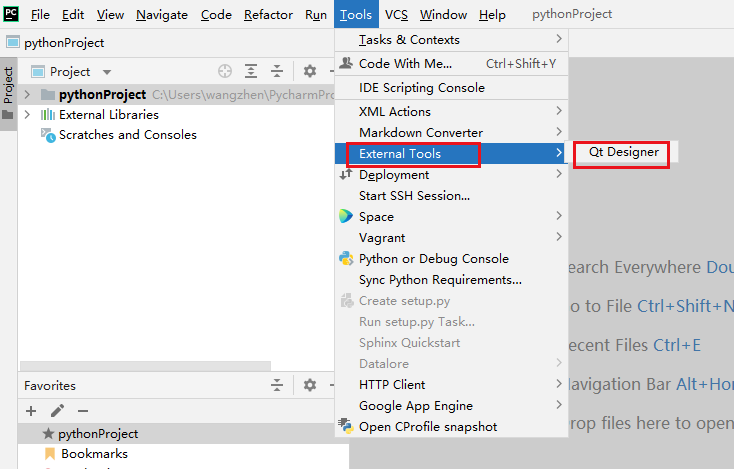Click the Bookmarks ribbon icon
The width and height of the screenshot is (734, 469).
[x=49, y=454]
